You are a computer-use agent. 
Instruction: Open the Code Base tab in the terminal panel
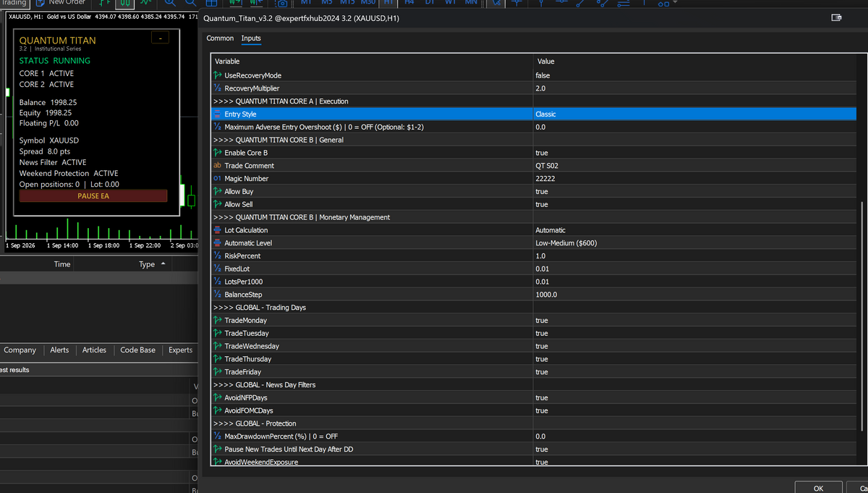pyautogui.click(x=137, y=350)
